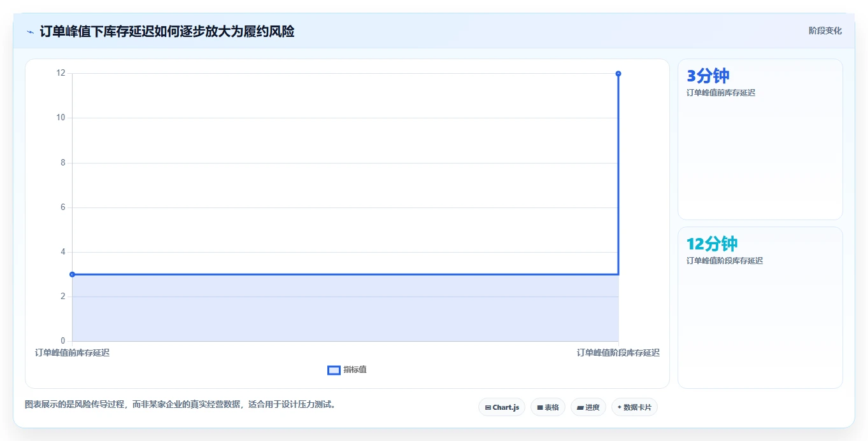This screenshot has width=868, height=441.
Task: Click x-axis label 订单峰值前库存延迟
Action: click(x=72, y=353)
